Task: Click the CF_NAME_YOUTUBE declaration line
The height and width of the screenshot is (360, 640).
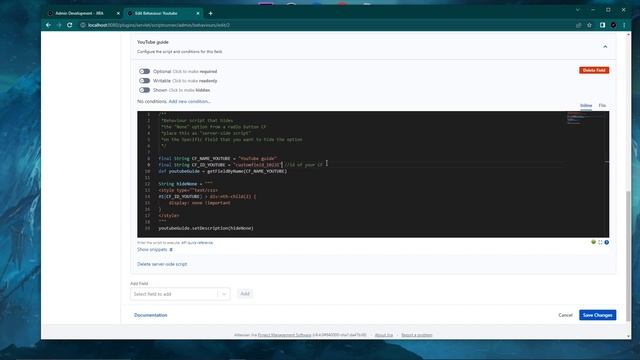Action: (218, 158)
